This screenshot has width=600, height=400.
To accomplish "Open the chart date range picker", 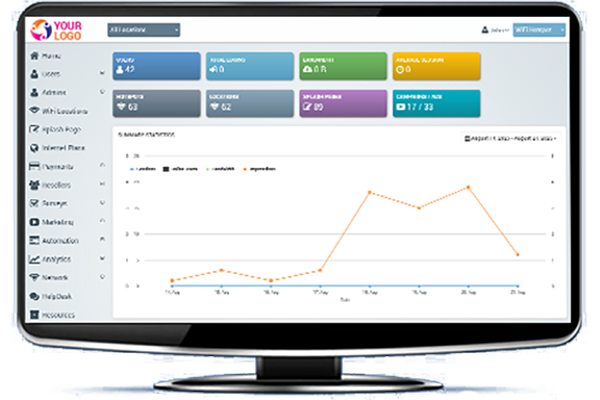I will [x=511, y=138].
